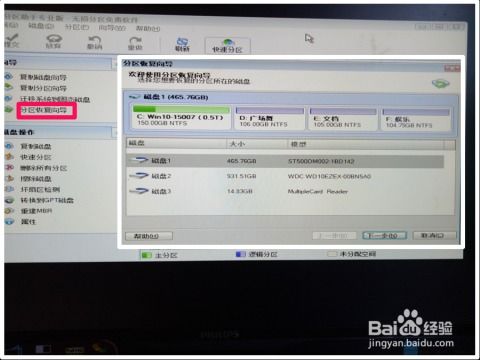480x360 pixels.
Task: Collapse the 向导 panel header arrow
Action: click(114, 64)
